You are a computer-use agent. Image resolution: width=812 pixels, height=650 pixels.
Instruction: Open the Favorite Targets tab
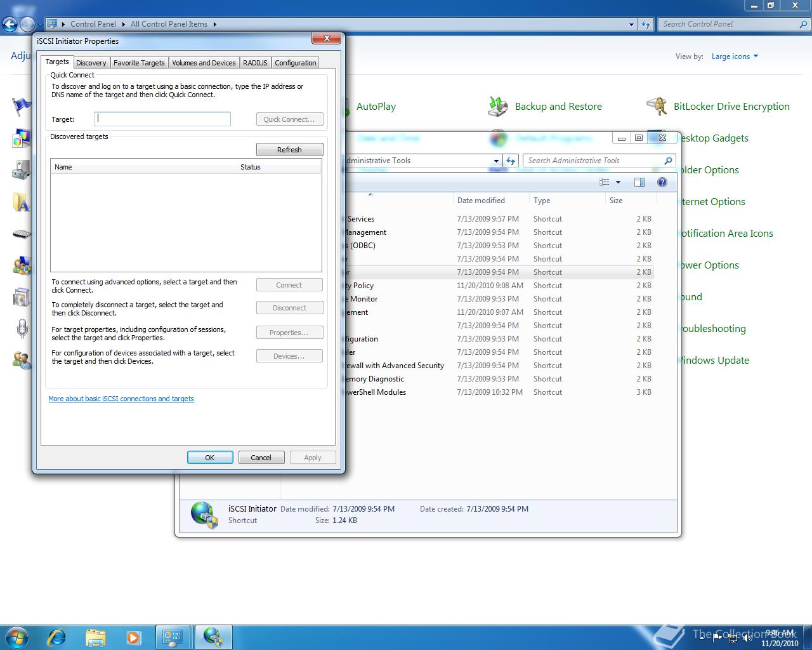pyautogui.click(x=139, y=63)
